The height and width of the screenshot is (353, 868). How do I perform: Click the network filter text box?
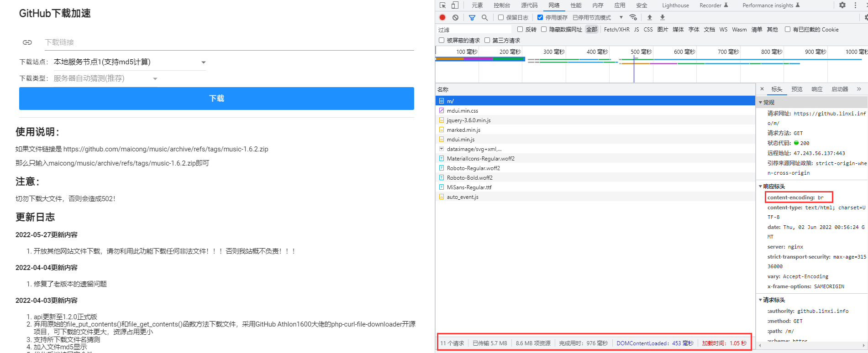(x=475, y=30)
